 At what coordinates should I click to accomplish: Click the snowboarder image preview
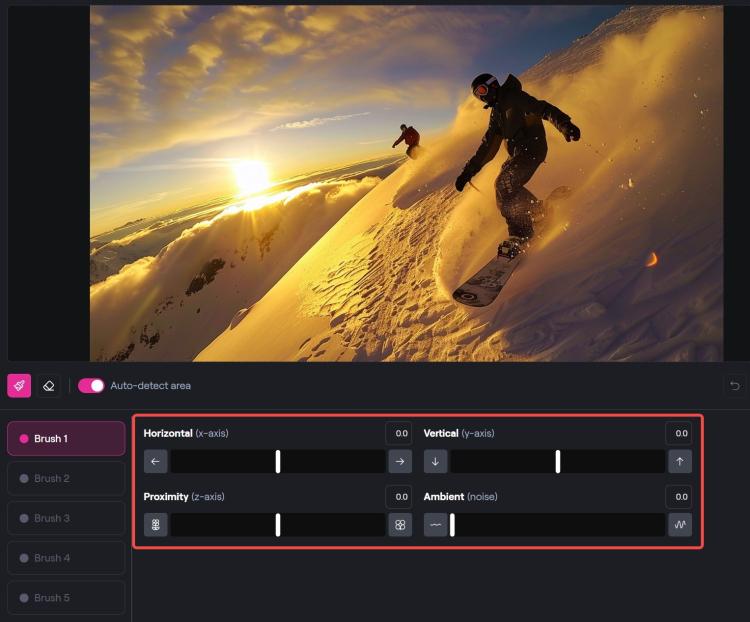407,183
